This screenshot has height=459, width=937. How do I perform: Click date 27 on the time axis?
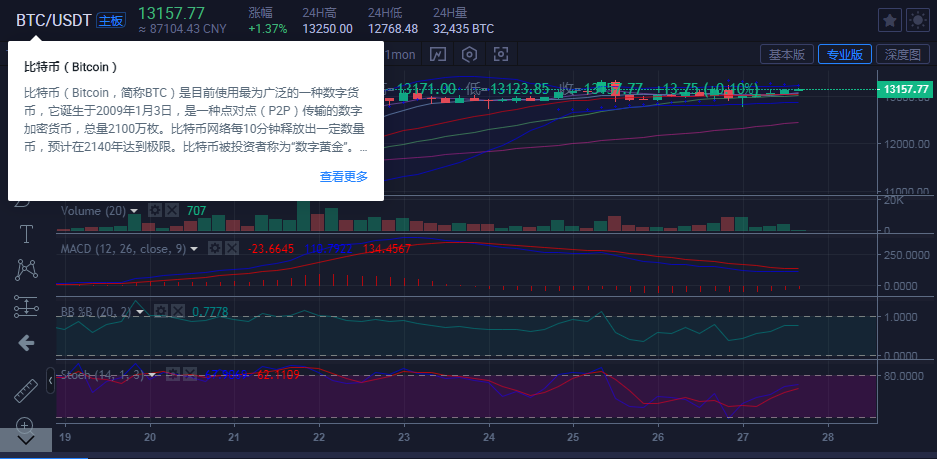click(x=743, y=436)
